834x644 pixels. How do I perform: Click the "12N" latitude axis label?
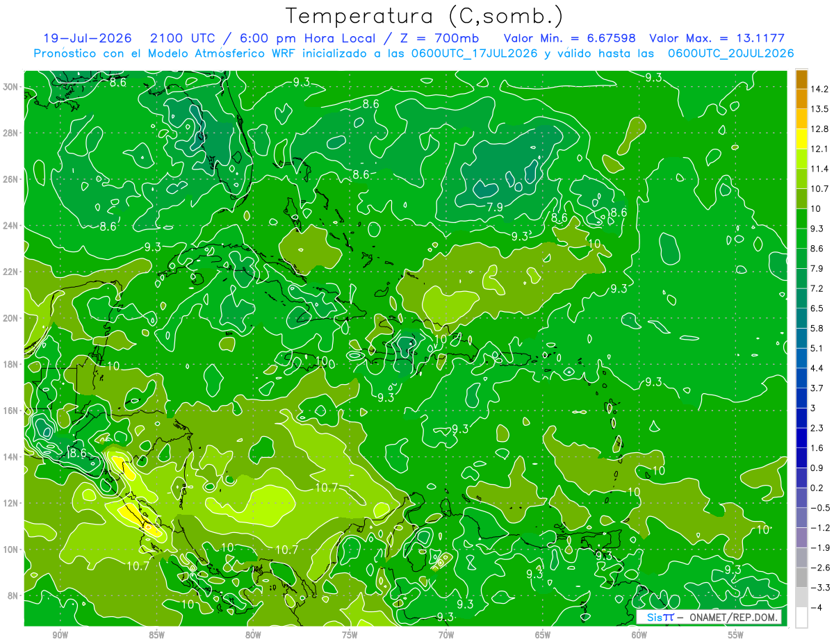click(x=12, y=503)
